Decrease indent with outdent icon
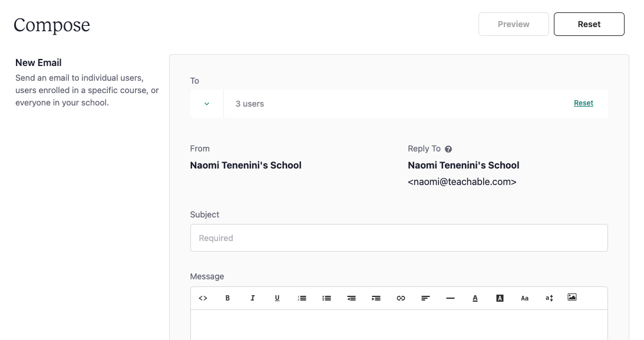This screenshot has width=644, height=340. (351, 298)
